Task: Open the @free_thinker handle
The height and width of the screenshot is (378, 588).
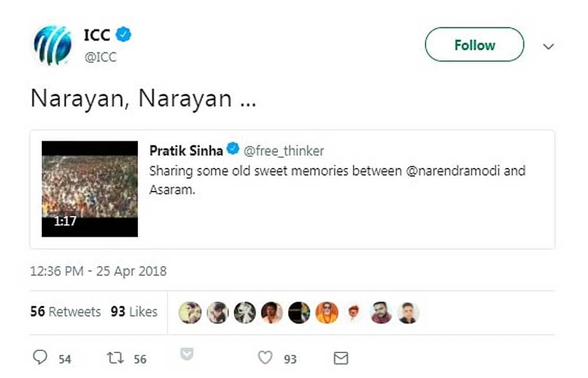Action: click(x=284, y=151)
